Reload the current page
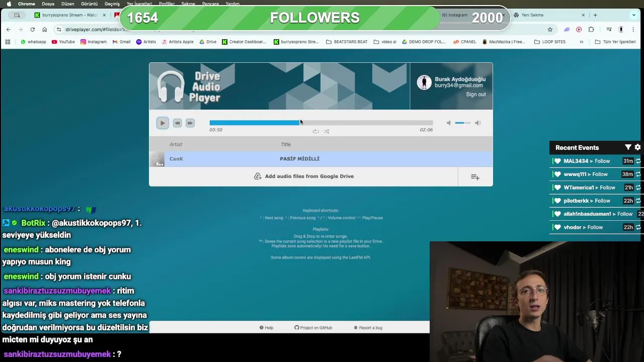 (32, 30)
